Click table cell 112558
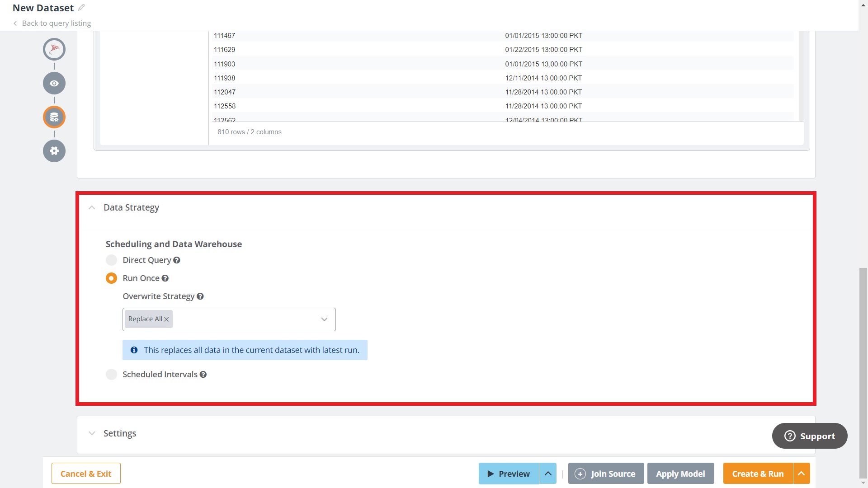Screen dimensions: 868x488 [225, 106]
